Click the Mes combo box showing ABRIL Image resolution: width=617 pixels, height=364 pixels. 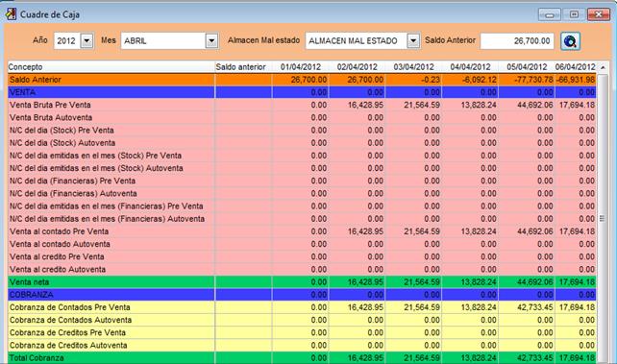coord(169,40)
